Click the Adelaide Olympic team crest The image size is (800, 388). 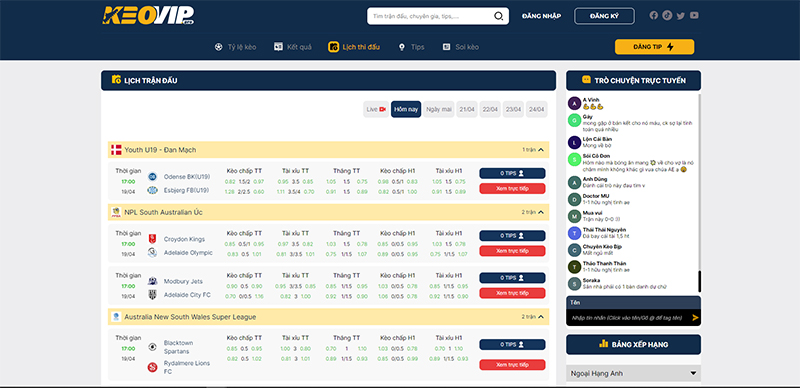pos(152,252)
